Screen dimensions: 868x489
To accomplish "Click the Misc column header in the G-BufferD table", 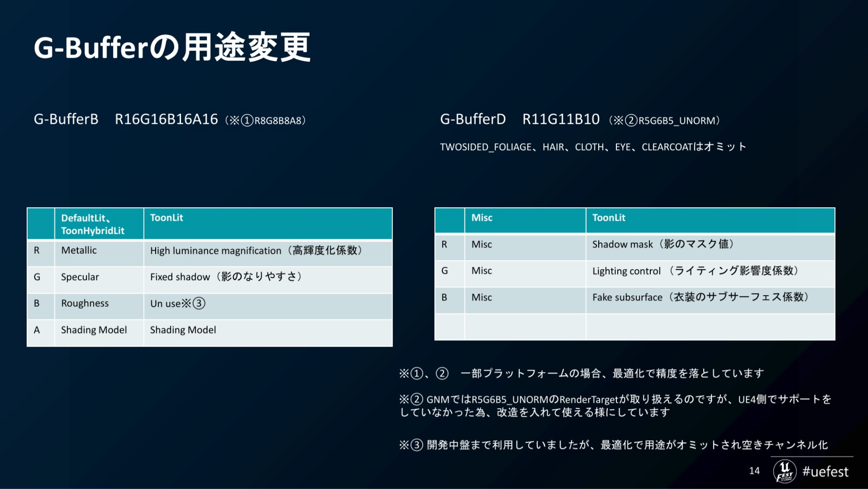I will (x=482, y=218).
